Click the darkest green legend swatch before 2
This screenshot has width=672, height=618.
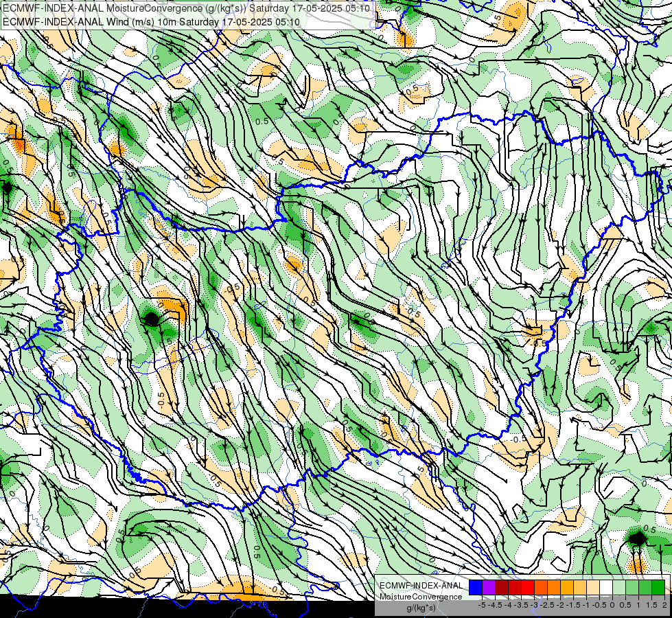[658, 587]
